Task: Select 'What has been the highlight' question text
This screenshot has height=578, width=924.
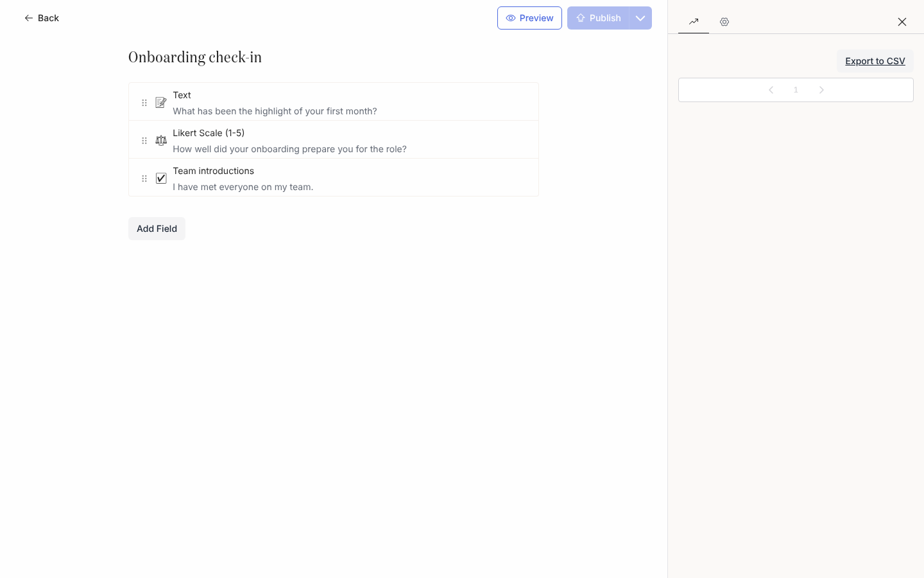Action: coord(275,111)
